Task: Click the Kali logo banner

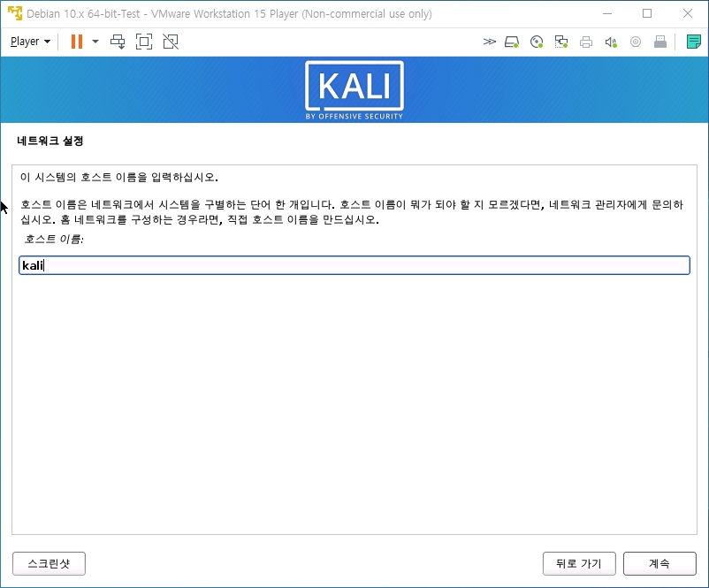Action: click(354, 90)
